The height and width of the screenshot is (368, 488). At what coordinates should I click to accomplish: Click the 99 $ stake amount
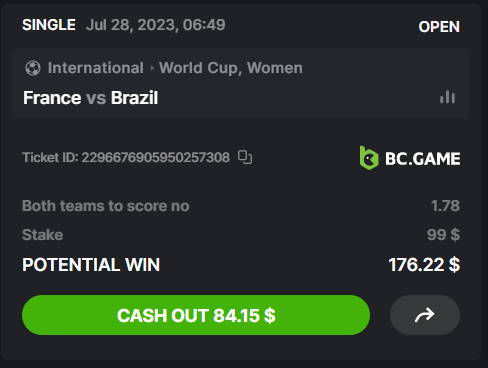coord(443,235)
